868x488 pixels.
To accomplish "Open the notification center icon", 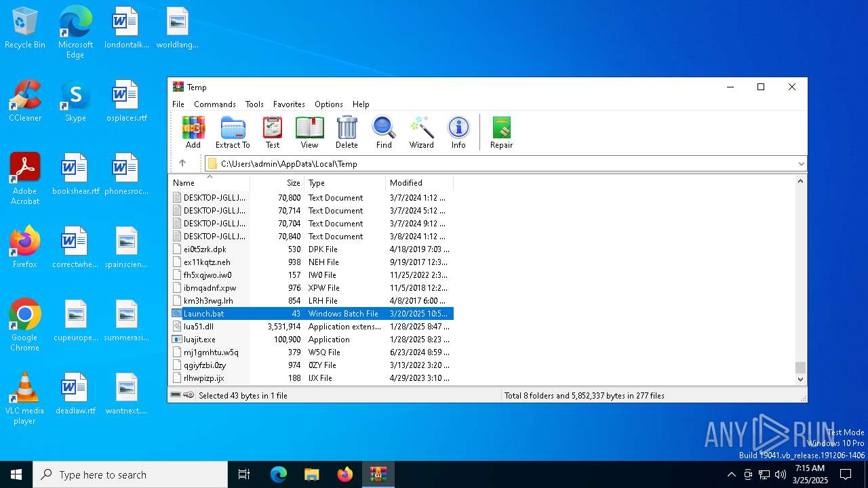I will pyautogui.click(x=846, y=474).
